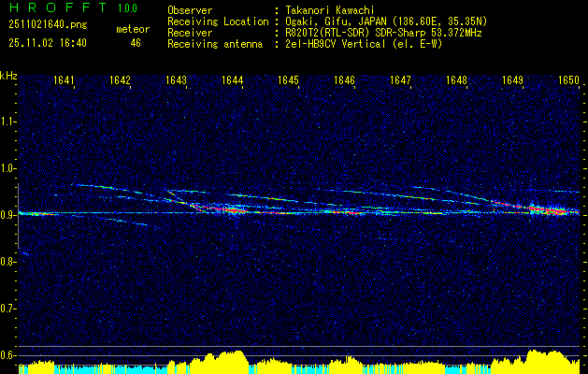Select the file name 2511021640.png
This screenshot has width=588, height=374.
tap(48, 24)
